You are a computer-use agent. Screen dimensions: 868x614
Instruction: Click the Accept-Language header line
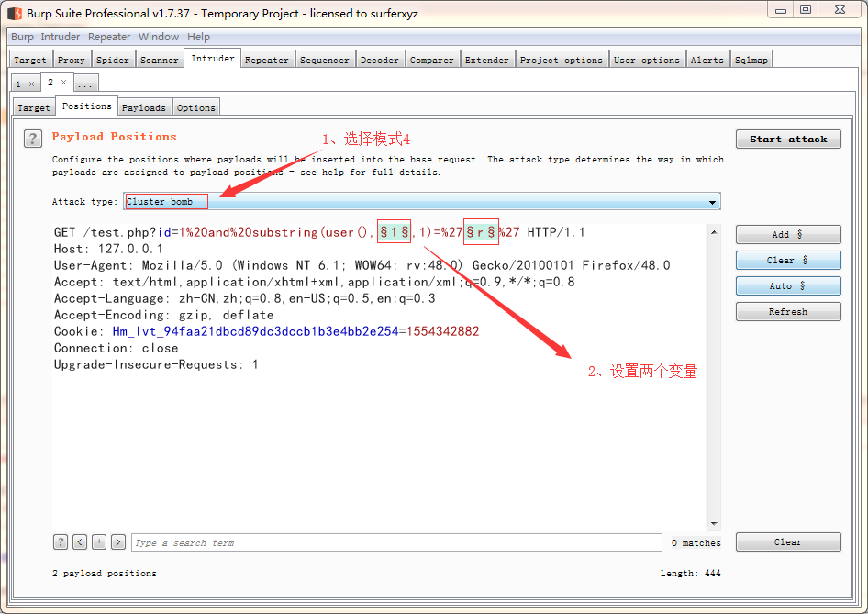245,298
